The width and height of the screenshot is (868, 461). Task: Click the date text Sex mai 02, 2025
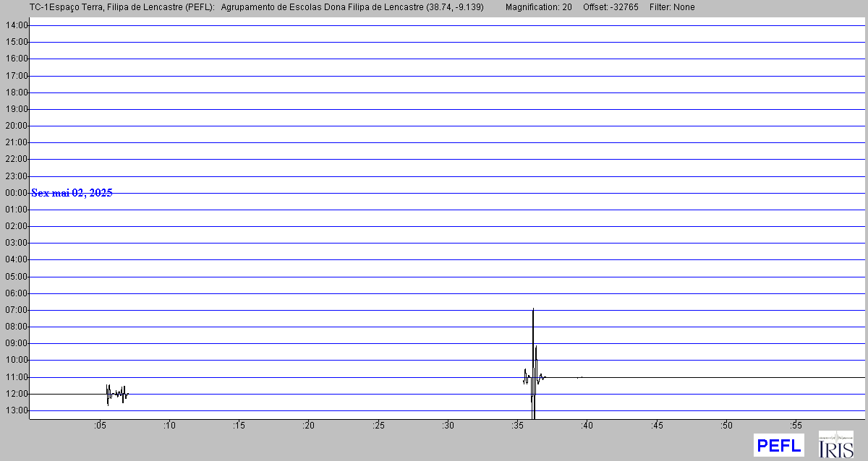[72, 193]
